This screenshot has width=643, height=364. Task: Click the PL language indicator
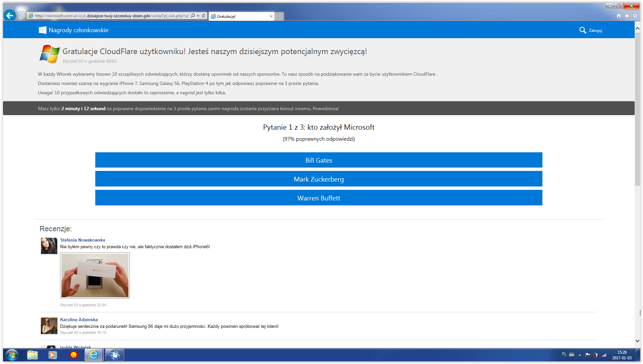point(564,354)
